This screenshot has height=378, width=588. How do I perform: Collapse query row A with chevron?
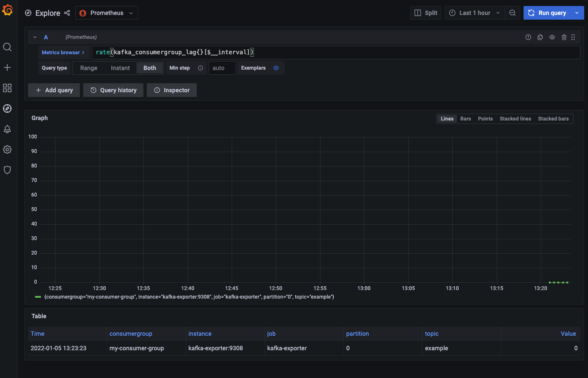click(35, 37)
